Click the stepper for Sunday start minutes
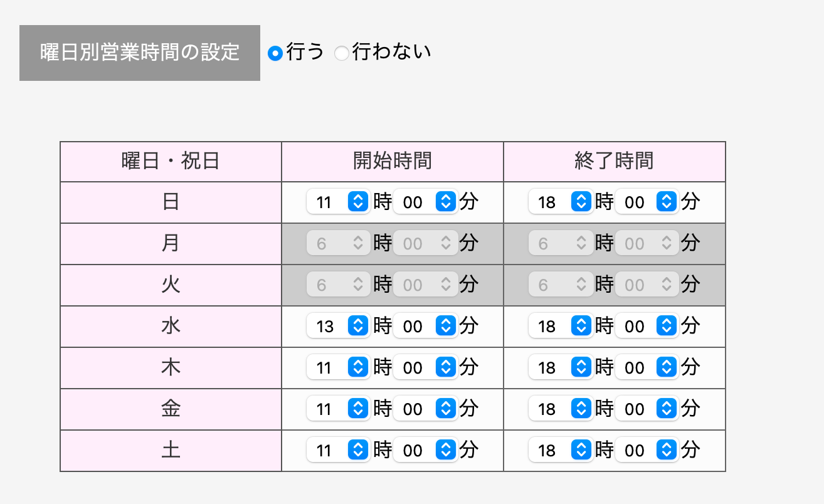Image resolution: width=824 pixels, height=504 pixels. point(444,202)
